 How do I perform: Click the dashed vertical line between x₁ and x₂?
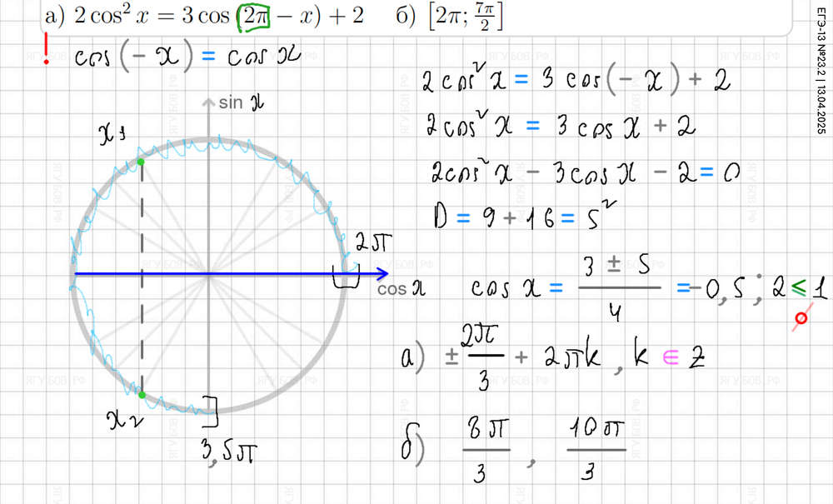click(142, 275)
